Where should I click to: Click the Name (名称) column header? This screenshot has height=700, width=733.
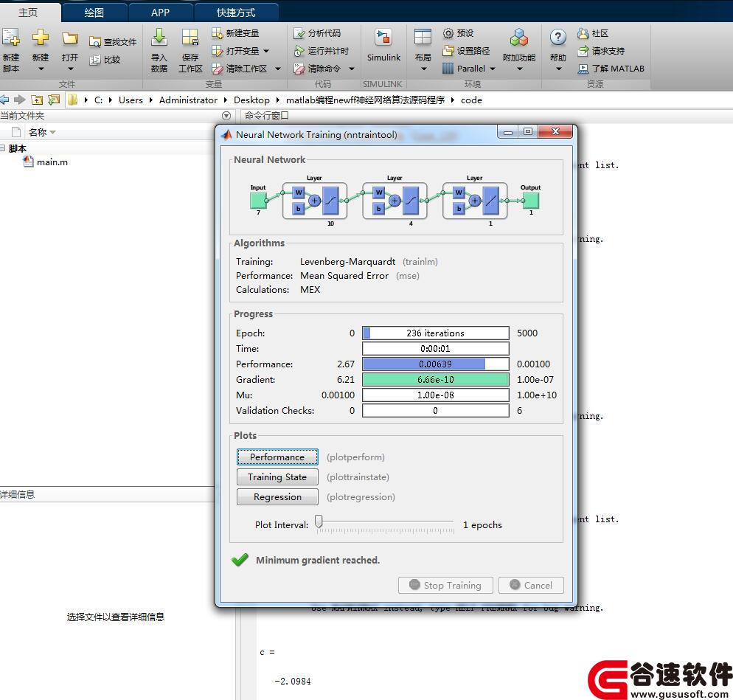click(38, 132)
